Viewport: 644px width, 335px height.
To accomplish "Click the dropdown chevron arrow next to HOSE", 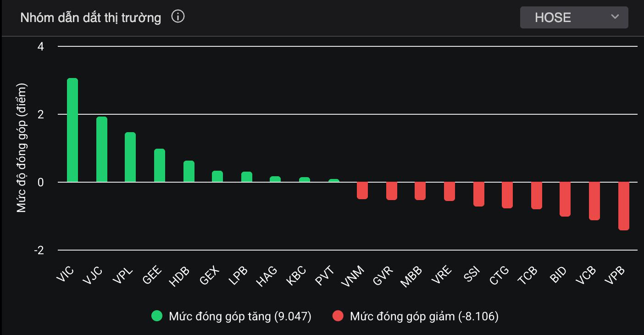I will pyautogui.click(x=615, y=17).
